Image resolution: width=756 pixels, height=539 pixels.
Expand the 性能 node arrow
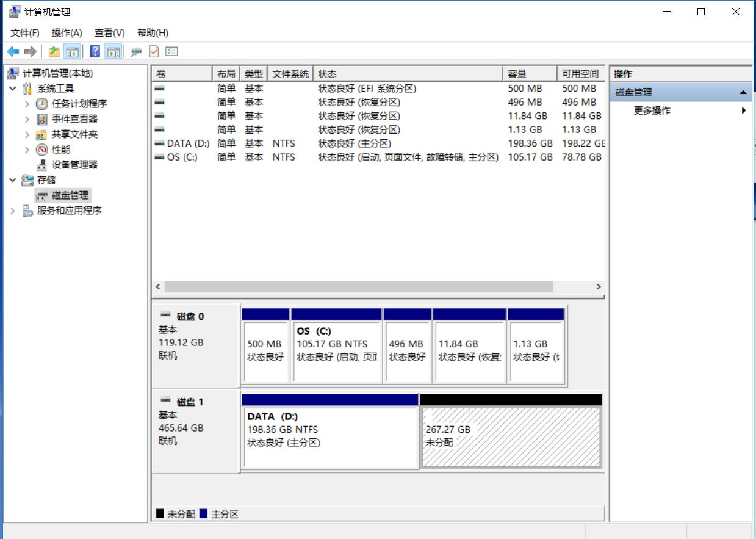click(27, 150)
